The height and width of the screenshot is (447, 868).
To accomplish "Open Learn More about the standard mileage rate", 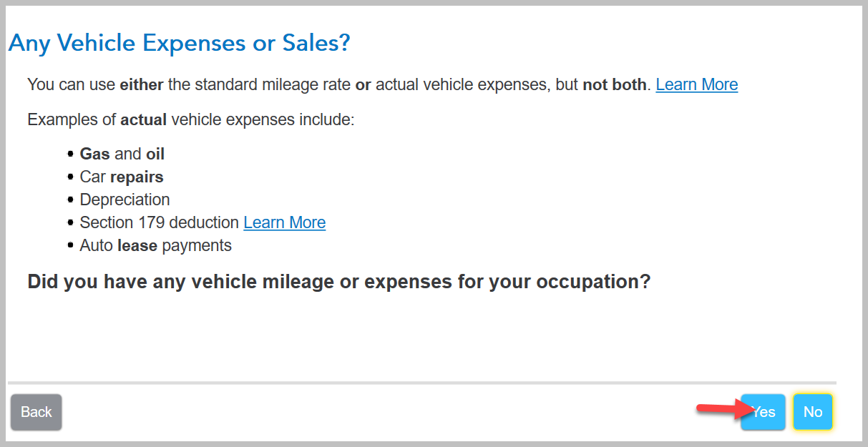I will tap(697, 84).
